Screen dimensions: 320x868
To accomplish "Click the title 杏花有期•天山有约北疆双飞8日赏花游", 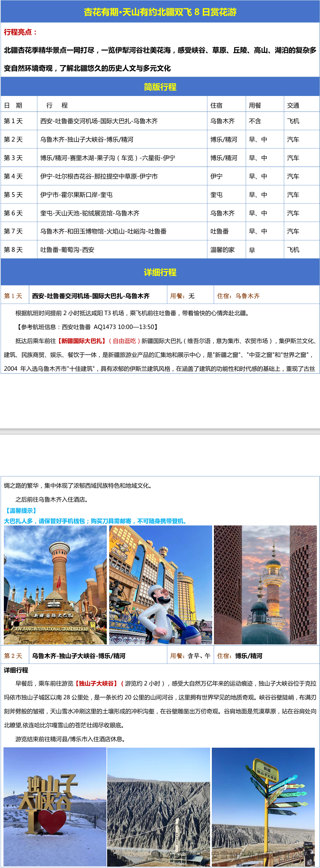I will (x=160, y=12).
